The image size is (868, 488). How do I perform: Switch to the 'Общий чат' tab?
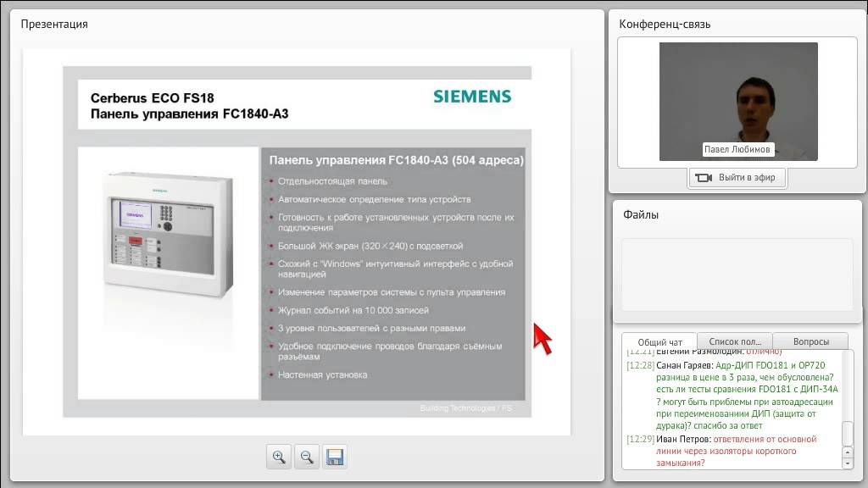[659, 342]
